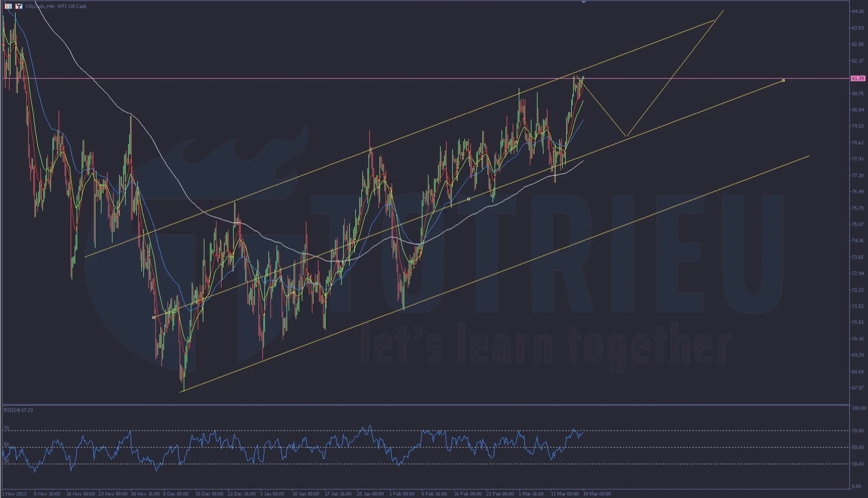868x498 pixels.
Task: Click the 72.94 price scale value
Action: coord(857,273)
